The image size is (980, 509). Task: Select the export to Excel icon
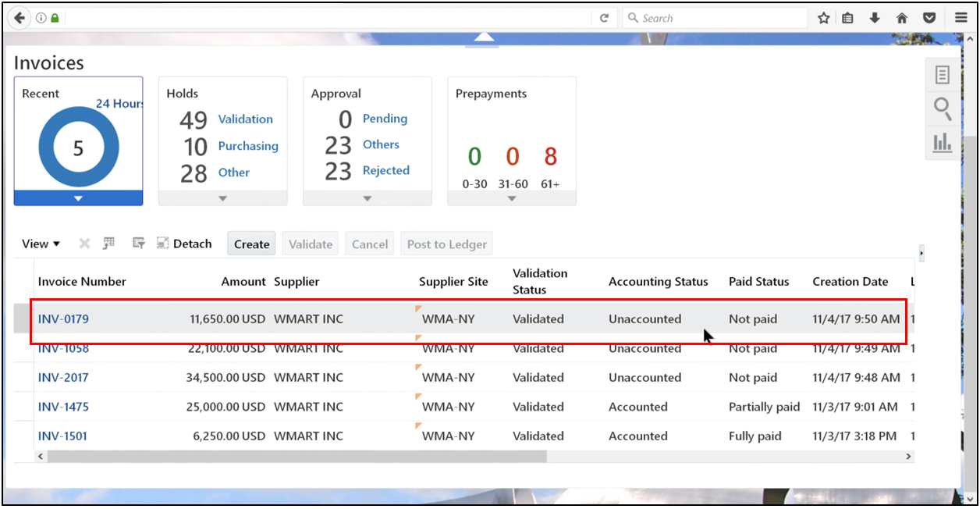tap(109, 243)
